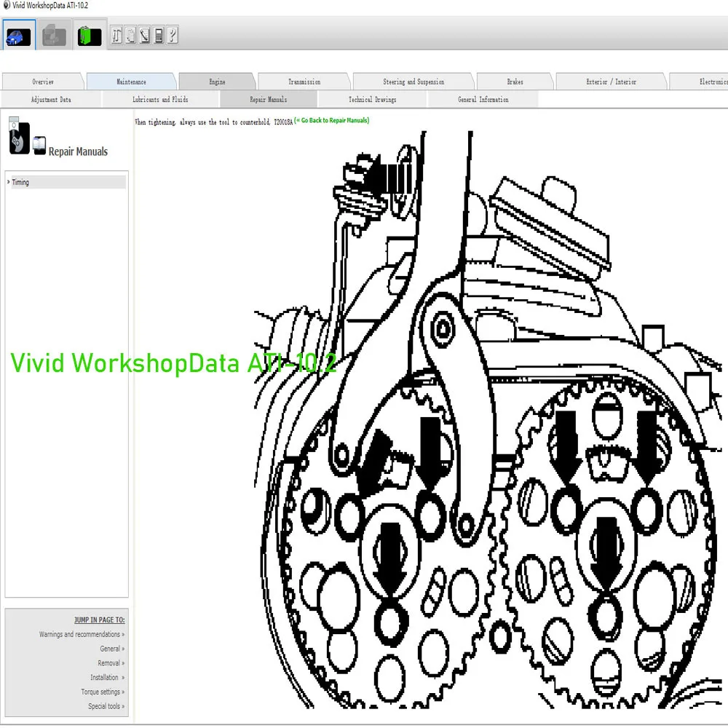The width and height of the screenshot is (728, 728).
Task: Click Go Back to Repair Manuals link
Action: [x=333, y=120]
